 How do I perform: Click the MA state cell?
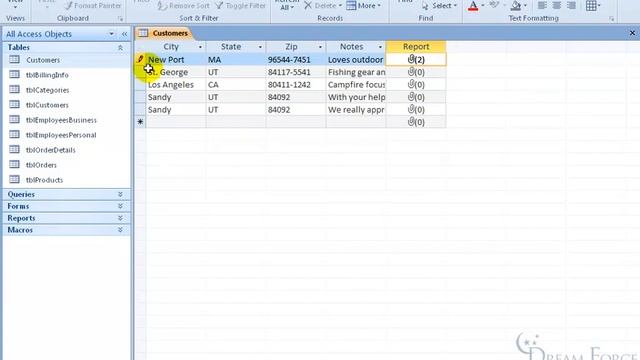pyautogui.click(x=236, y=60)
